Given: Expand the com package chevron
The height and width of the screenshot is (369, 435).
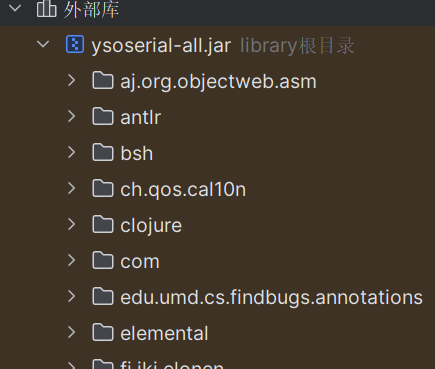Looking at the screenshot, I should 72,260.
